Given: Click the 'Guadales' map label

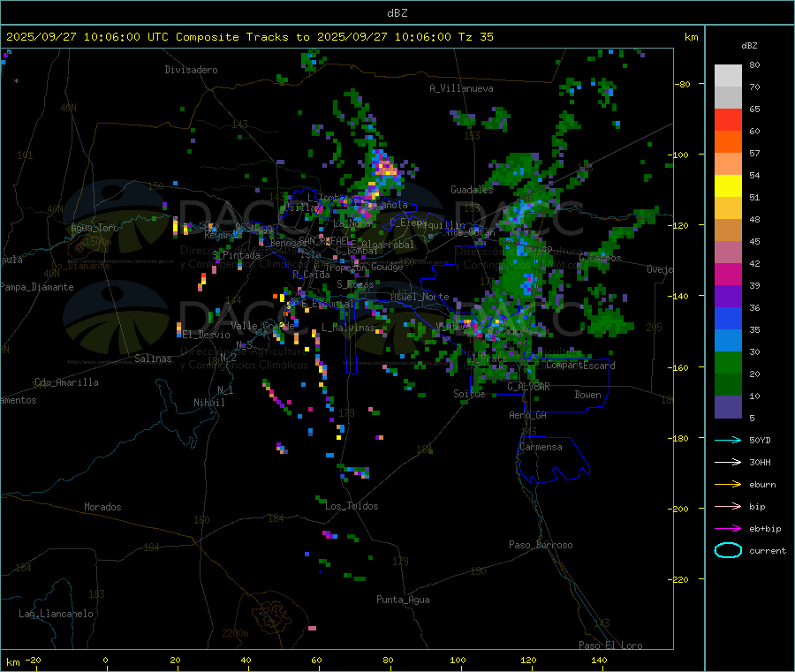Looking at the screenshot, I should pos(472,190).
